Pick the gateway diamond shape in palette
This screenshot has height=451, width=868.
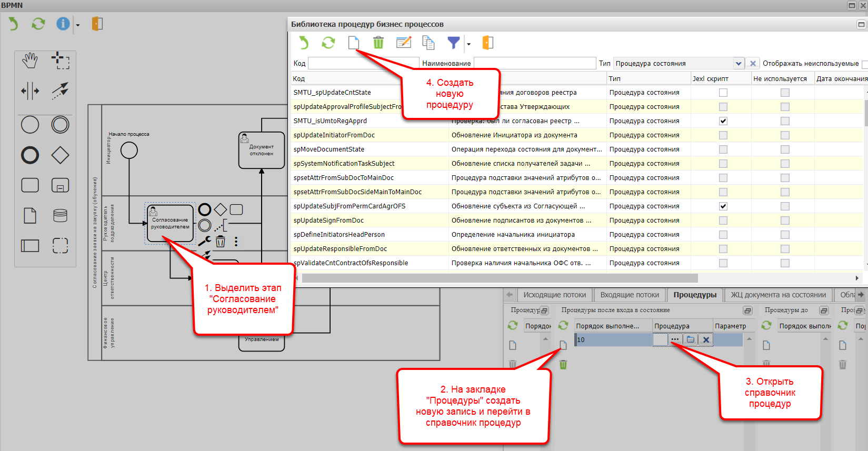60,155
